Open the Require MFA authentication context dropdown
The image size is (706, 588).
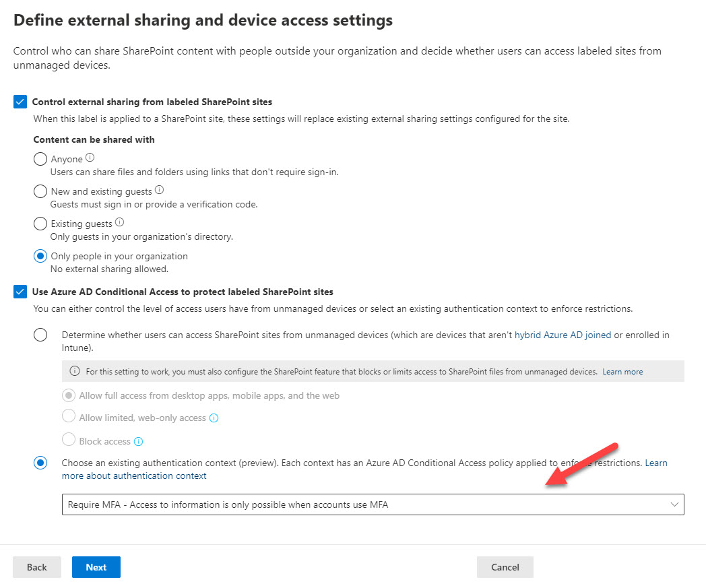point(364,505)
